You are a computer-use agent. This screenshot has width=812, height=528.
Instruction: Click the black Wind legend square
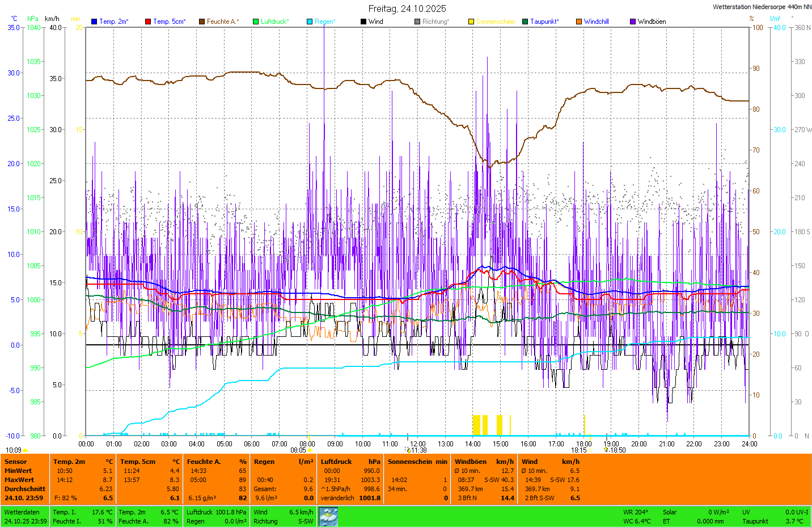point(363,22)
